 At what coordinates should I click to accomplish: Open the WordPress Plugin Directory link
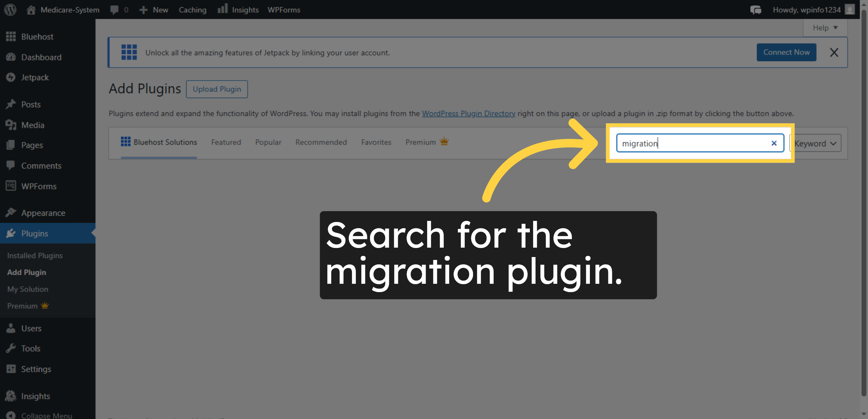click(x=468, y=113)
